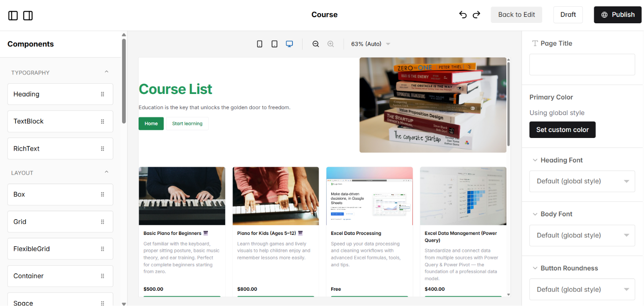
Task: Open the Body Font dropdown
Action: [x=582, y=235]
